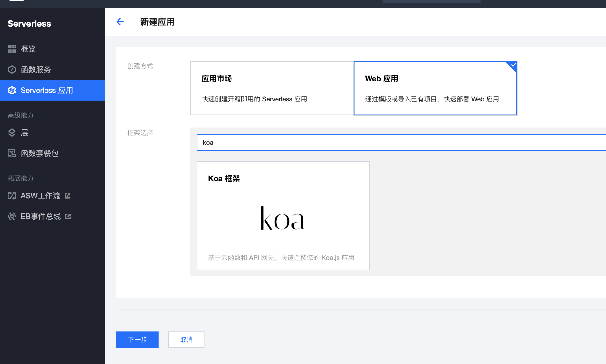This screenshot has height=364, width=606.
Task: Click the 函数套餐包 package icon
Action: click(x=12, y=153)
